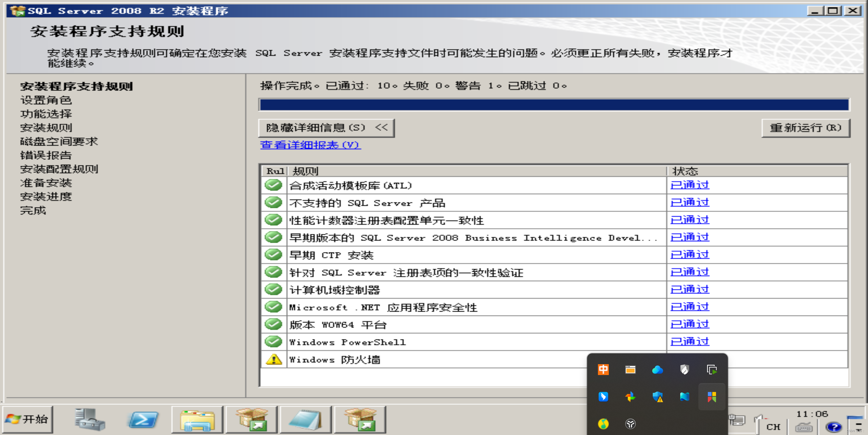Viewport: 868px width, 435px height.
Task: Click the four-color bookmark tray icon
Action: click(x=712, y=396)
